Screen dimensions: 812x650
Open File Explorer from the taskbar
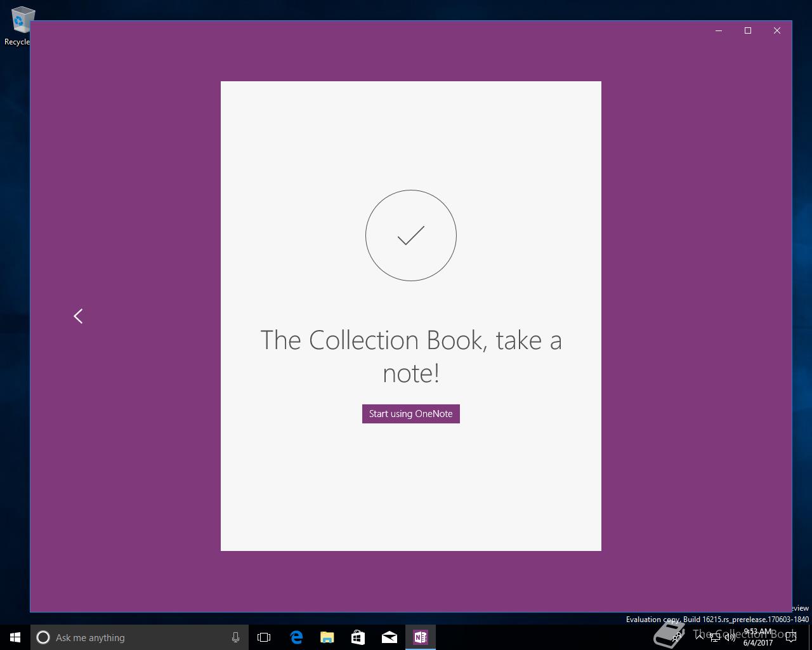(x=327, y=637)
